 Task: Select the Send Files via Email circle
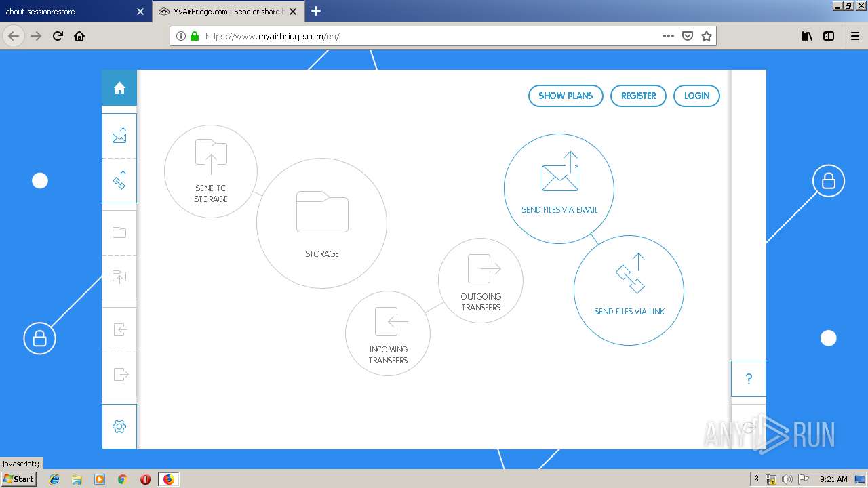(559, 188)
